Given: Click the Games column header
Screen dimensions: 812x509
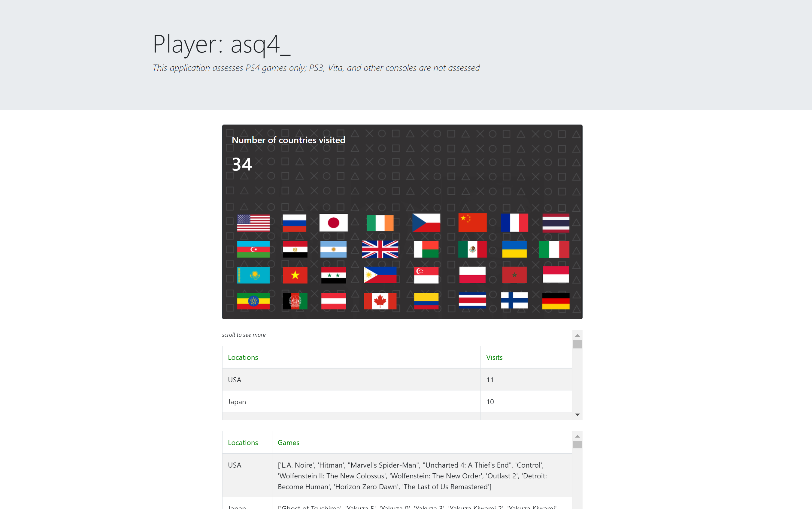Looking at the screenshot, I should [288, 442].
